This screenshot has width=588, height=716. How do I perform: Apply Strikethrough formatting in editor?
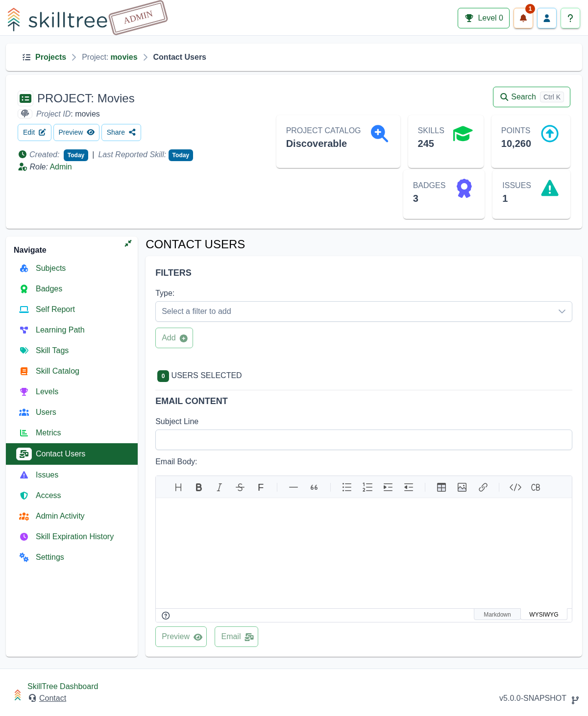click(x=240, y=487)
